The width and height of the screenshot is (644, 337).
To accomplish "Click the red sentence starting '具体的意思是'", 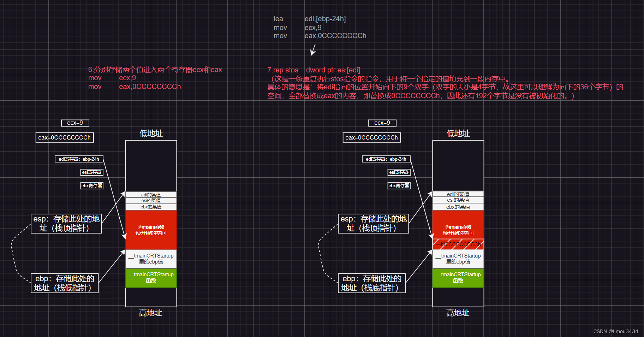I will [446, 91].
